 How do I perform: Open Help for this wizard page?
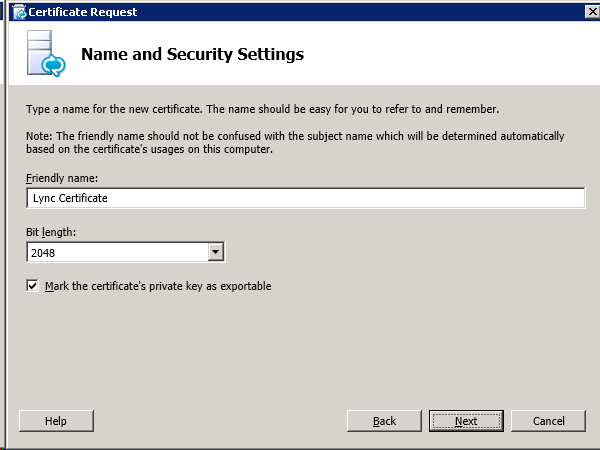click(x=56, y=421)
